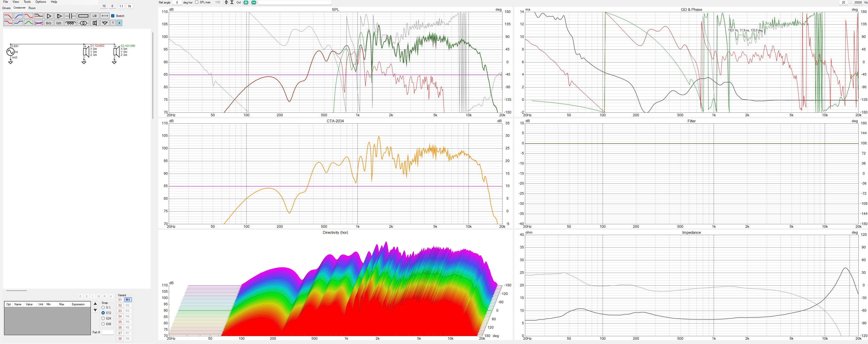Add a loudspeaker driver component
The width and height of the screenshot is (868, 344).
95,23
